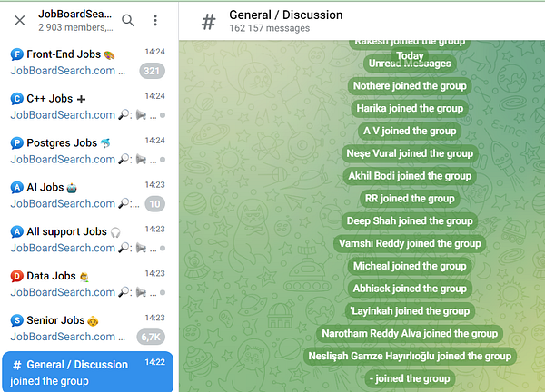The height and width of the screenshot is (392, 545).
Task: Click 'RR joined the group' message
Action: pos(410,199)
